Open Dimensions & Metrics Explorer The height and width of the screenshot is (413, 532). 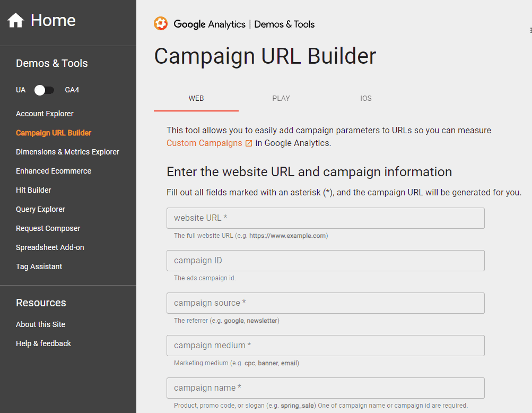67,152
